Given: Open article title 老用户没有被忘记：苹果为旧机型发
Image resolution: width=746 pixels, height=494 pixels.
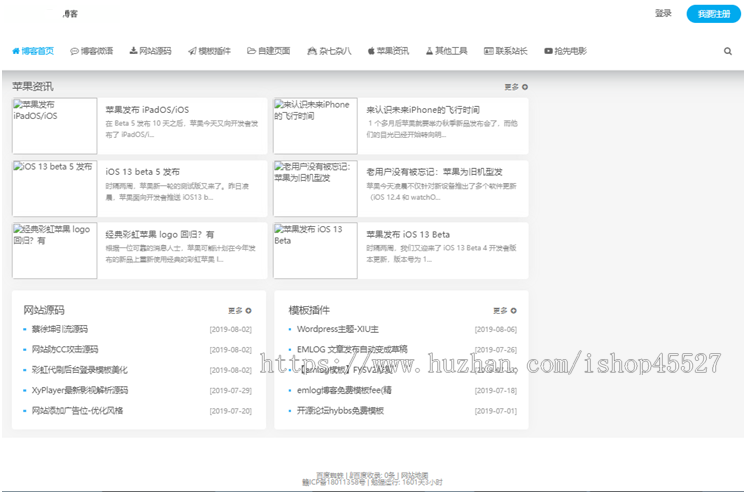Looking at the screenshot, I should pos(434,172).
